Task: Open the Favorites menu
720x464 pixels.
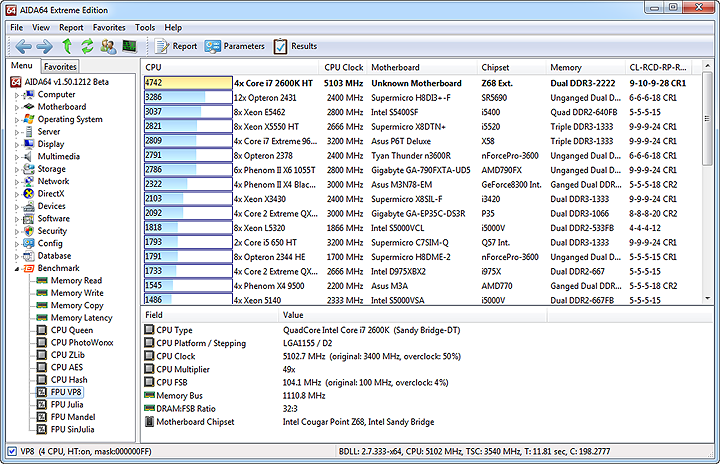Action: [x=109, y=28]
